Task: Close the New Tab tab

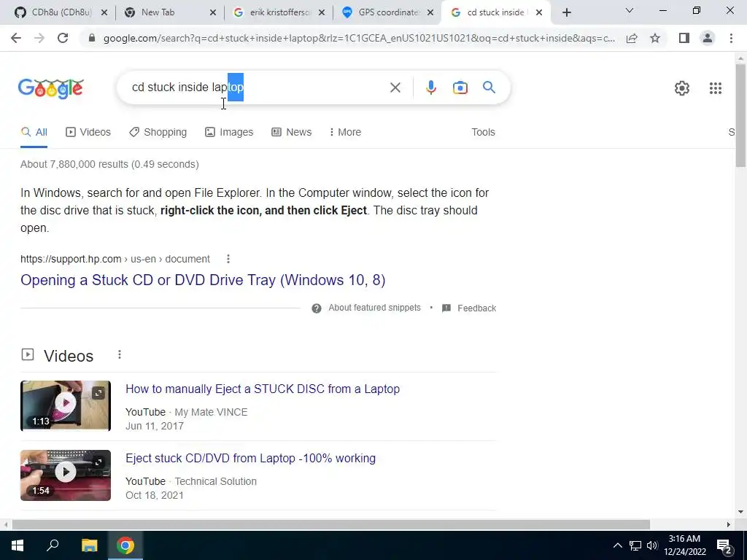Action: click(x=213, y=13)
